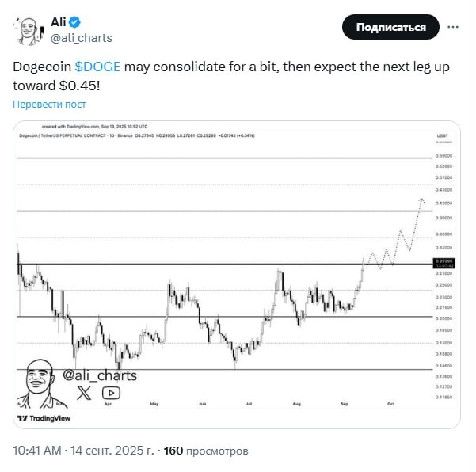This screenshot has width=476, height=472.
Task: Click the YouTube play icon in watermark
Action: [x=112, y=391]
